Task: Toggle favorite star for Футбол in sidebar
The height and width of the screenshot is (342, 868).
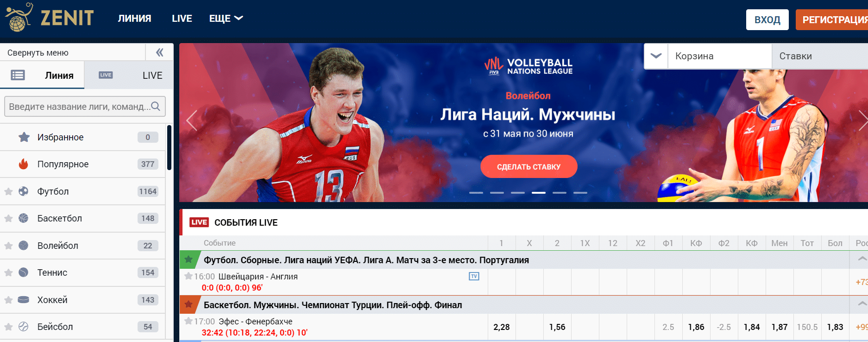Action: coord(8,191)
